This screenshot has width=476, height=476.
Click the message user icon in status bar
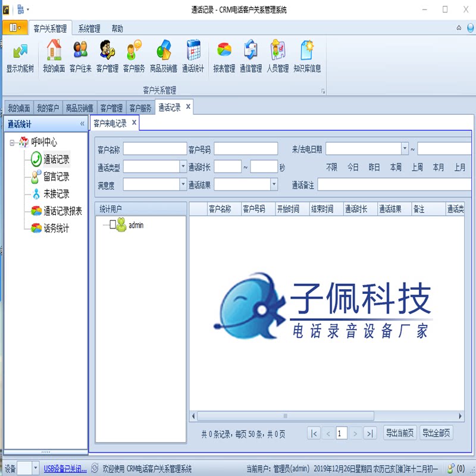coord(451,468)
